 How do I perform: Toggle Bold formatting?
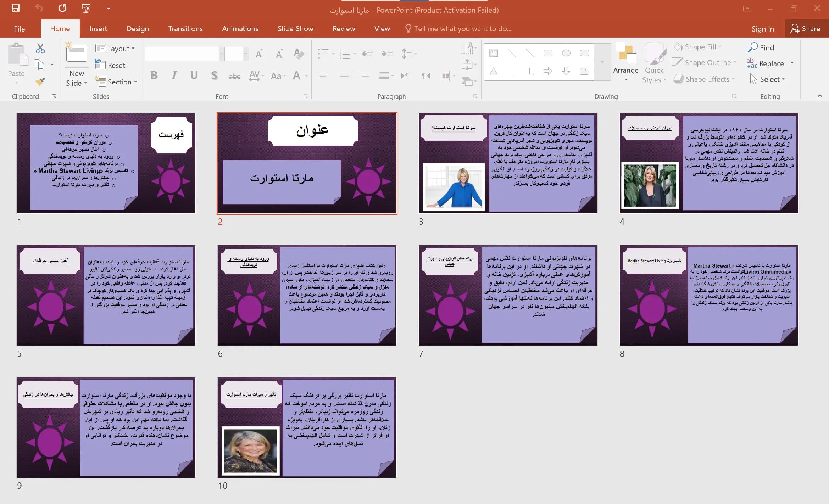tap(154, 75)
